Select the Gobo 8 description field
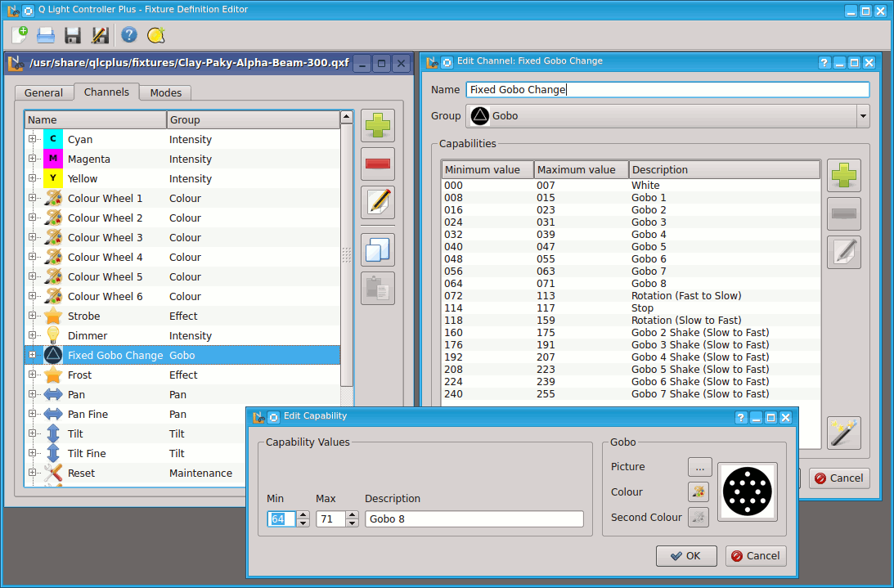The height and width of the screenshot is (588, 894). click(x=473, y=518)
